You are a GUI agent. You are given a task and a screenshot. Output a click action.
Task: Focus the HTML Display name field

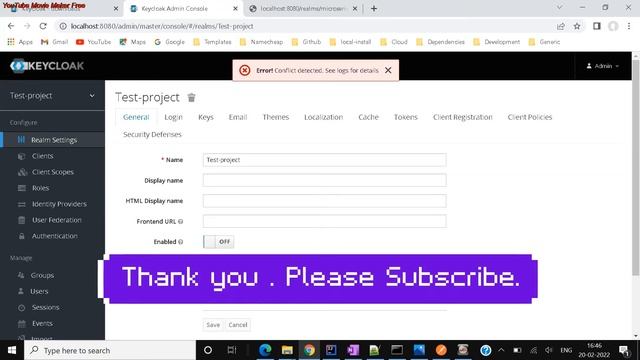coord(324,200)
